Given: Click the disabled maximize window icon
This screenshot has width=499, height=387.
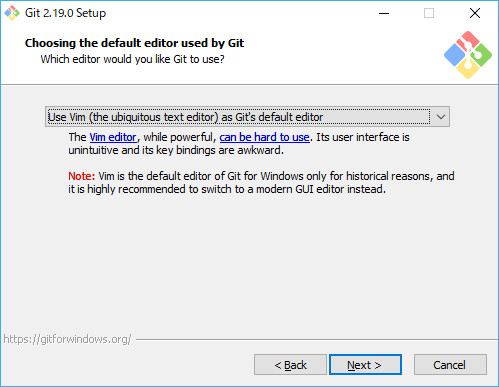Looking at the screenshot, I should tap(429, 13).
